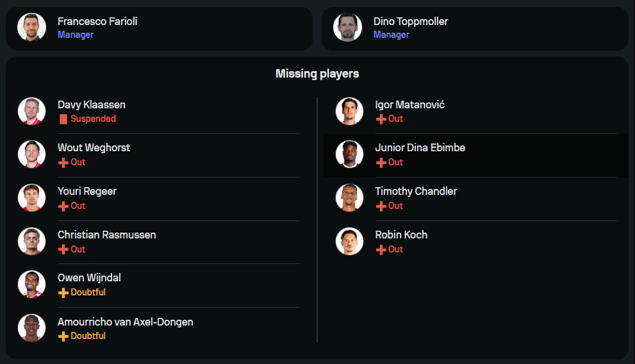
Task: Open Dino Toppmoller's manager profile photo
Action: [348, 27]
